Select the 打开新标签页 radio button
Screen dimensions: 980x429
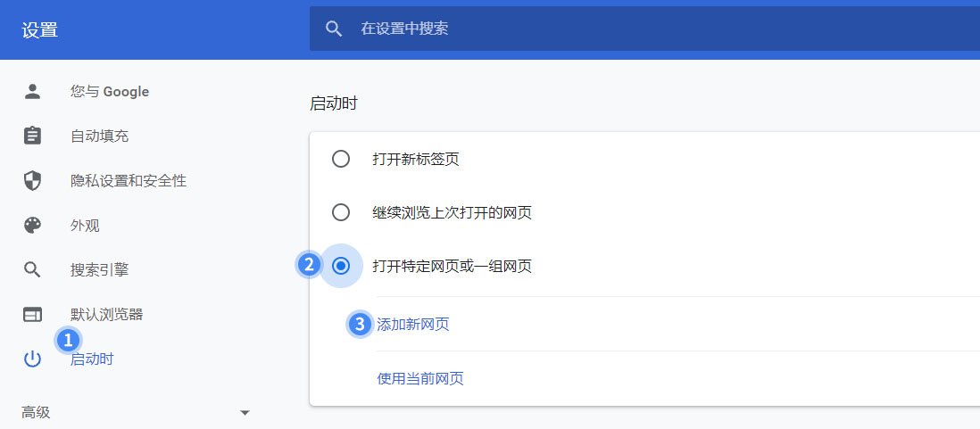click(x=341, y=160)
